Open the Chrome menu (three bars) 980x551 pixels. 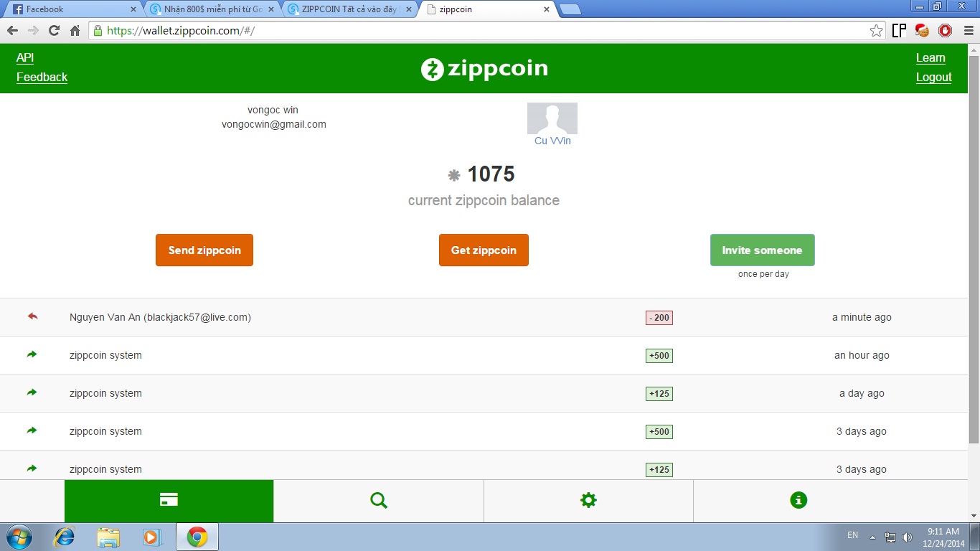967,31
